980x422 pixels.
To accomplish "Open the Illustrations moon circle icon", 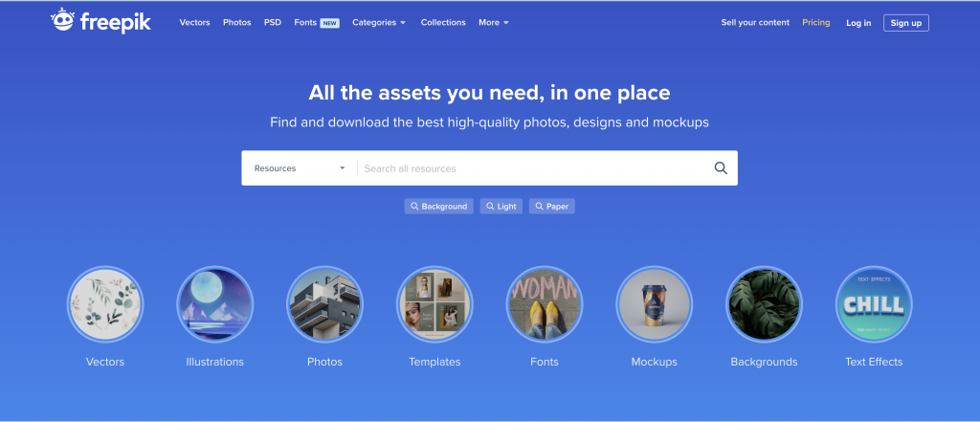I will coord(215,304).
